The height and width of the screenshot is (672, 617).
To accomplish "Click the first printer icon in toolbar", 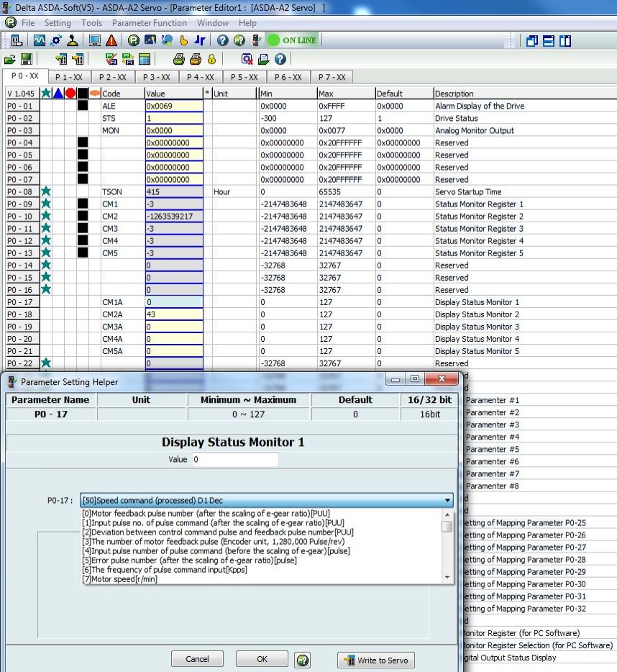I will click(178, 59).
